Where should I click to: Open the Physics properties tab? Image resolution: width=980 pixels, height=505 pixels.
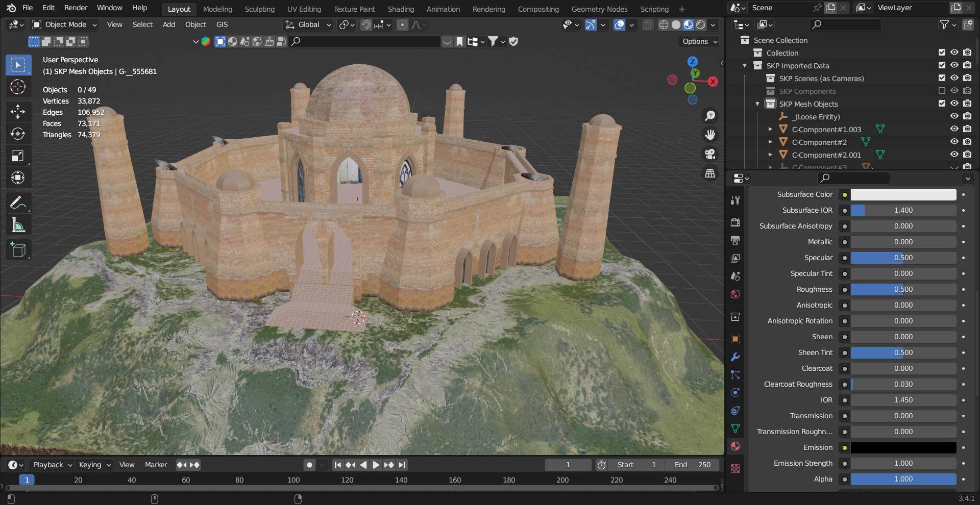(x=735, y=393)
